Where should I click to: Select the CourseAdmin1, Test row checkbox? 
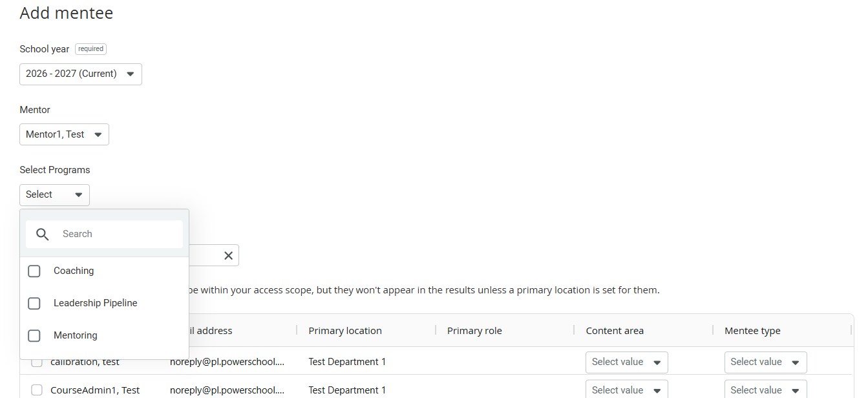pyautogui.click(x=37, y=390)
